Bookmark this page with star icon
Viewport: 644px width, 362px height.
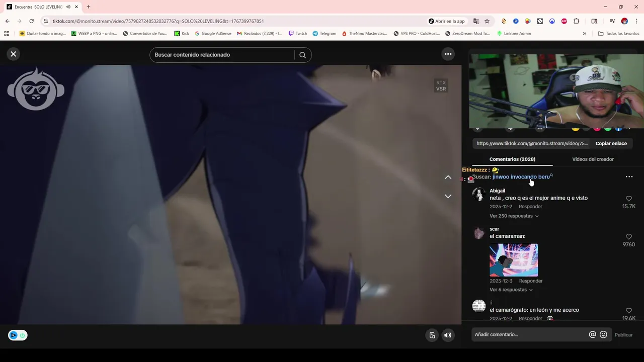(x=487, y=21)
